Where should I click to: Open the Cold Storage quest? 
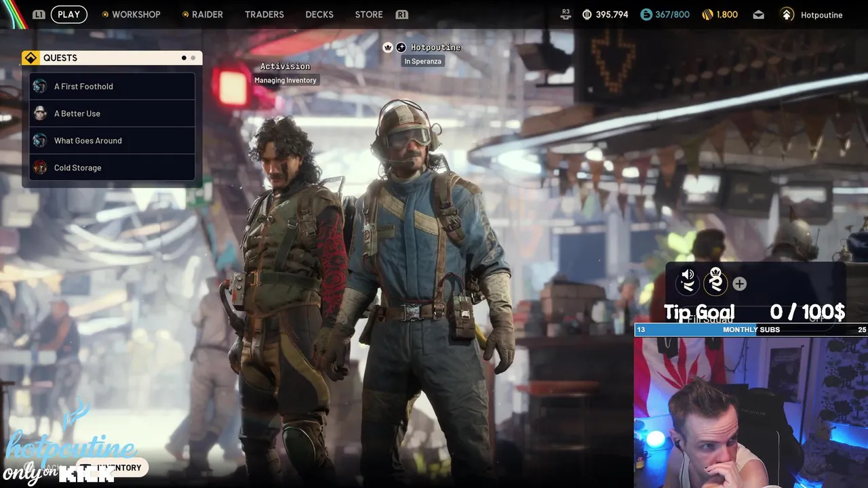coord(112,167)
